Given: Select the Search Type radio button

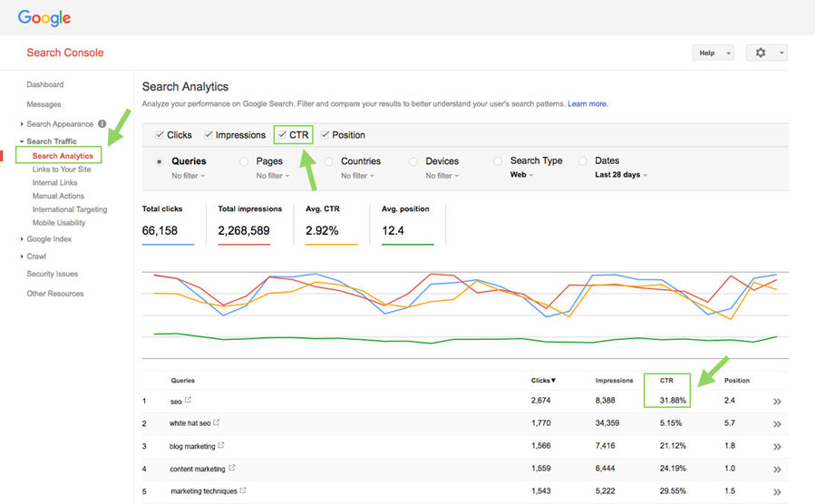Looking at the screenshot, I should tap(498, 161).
